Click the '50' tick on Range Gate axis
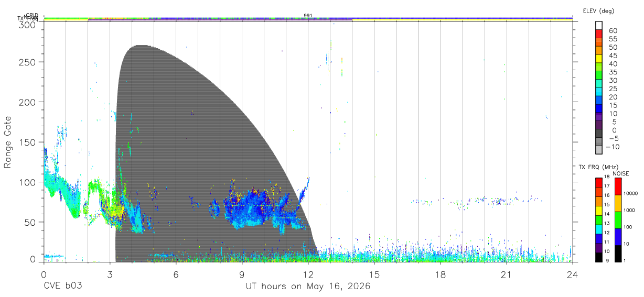644x297 pixels. (30, 222)
